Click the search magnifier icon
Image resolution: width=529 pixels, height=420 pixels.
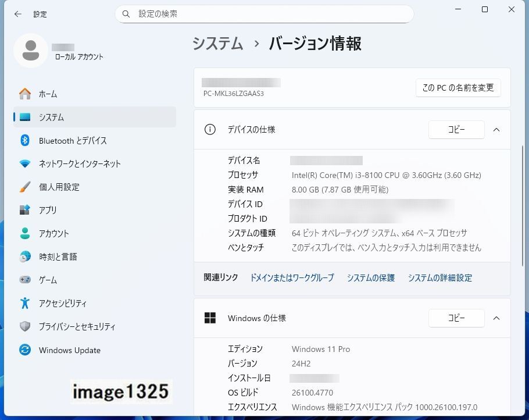click(x=126, y=14)
